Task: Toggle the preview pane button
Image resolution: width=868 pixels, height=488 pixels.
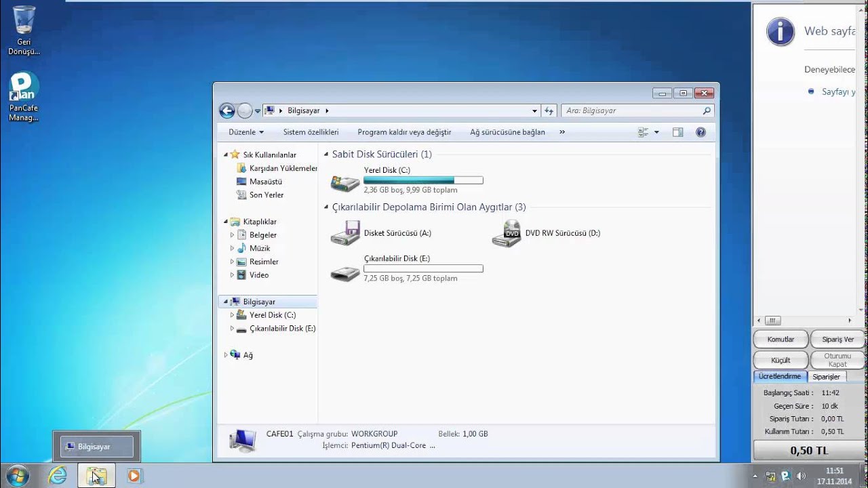Action: [x=677, y=132]
